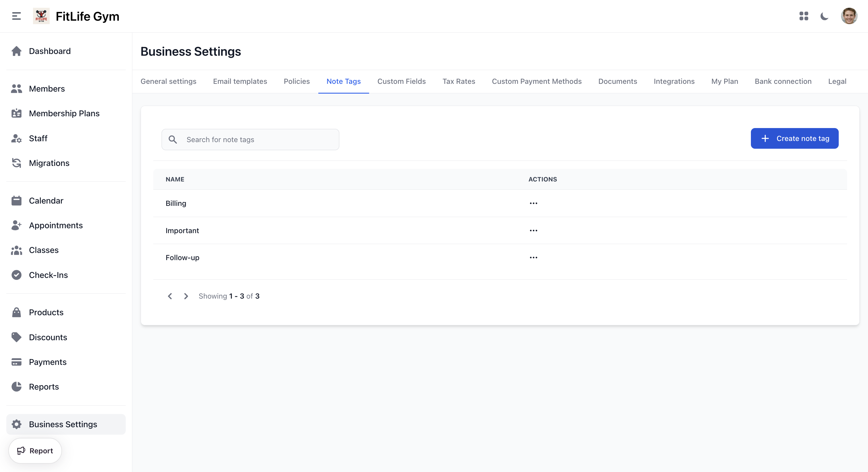Viewport: 868px width, 472px height.
Task: Open actions menu for Important tag
Action: [x=533, y=230]
